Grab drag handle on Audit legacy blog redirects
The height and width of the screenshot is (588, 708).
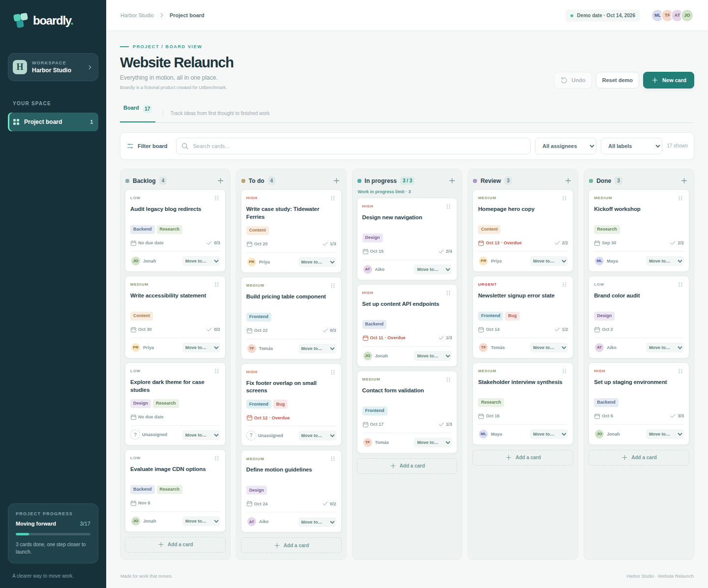217,198
